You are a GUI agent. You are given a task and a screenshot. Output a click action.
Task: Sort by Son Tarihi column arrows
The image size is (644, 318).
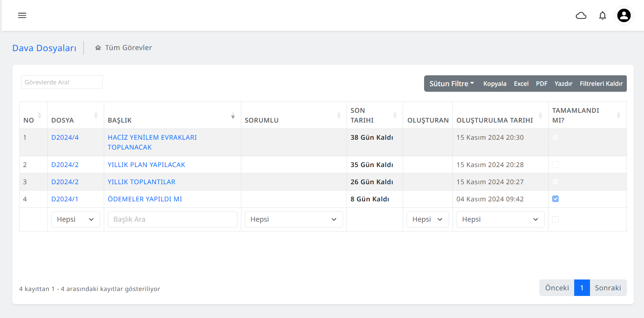coord(395,115)
